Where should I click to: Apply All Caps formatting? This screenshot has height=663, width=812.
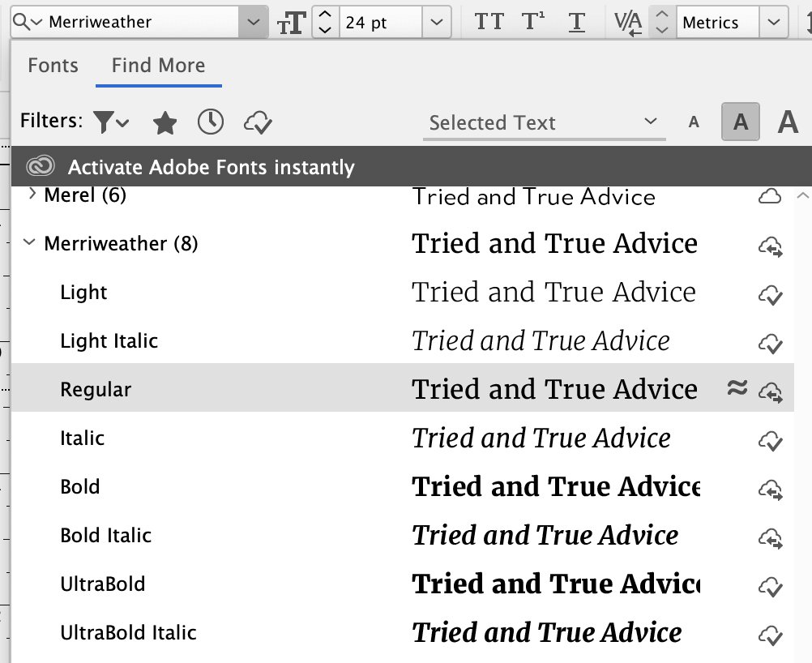click(489, 22)
